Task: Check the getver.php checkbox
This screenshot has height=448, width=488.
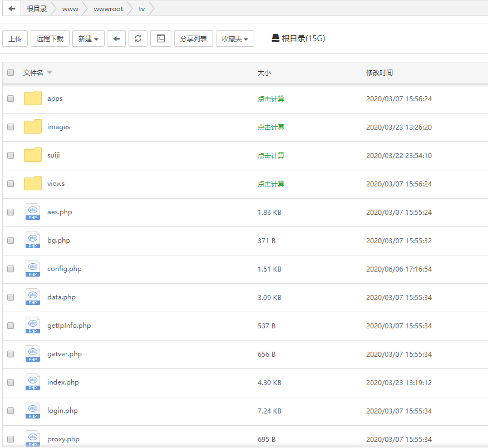Action: [x=11, y=354]
